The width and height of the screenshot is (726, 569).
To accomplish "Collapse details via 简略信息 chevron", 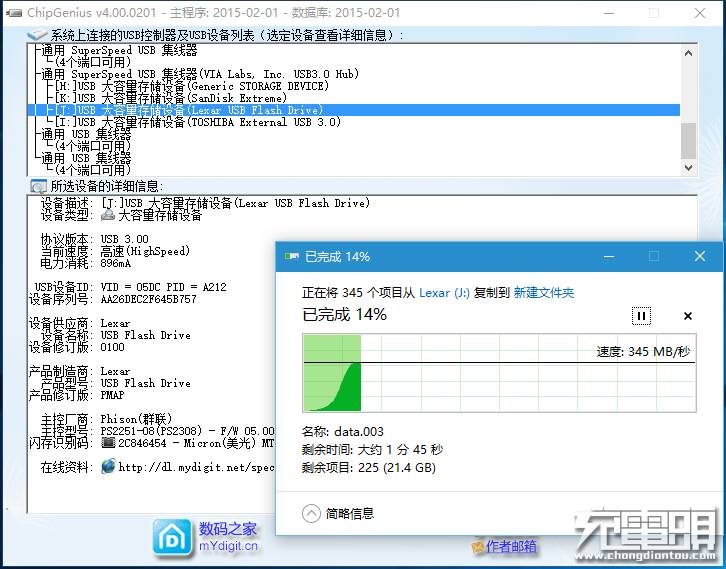I will click(311, 513).
